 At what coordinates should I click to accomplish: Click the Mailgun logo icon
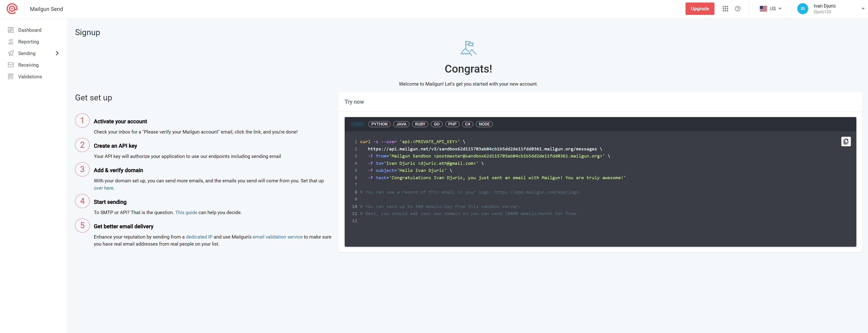pos(12,9)
